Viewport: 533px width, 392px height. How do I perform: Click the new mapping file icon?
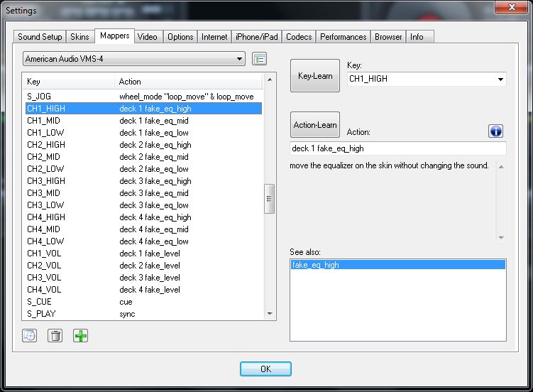pos(29,336)
